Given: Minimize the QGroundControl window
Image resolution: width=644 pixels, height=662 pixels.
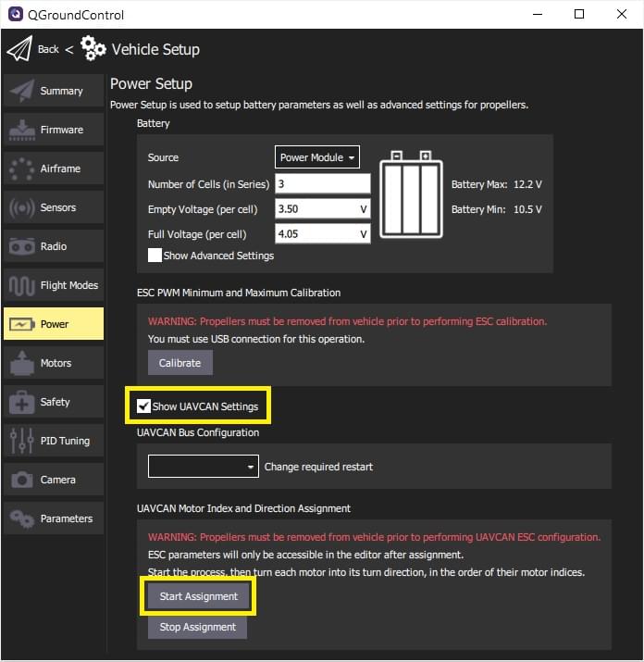Looking at the screenshot, I should coord(538,14).
